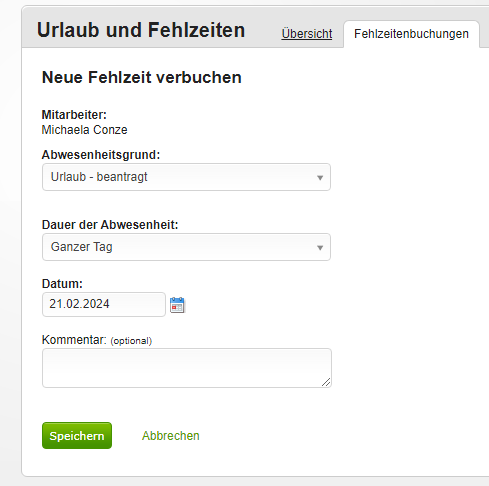
Task: Click the Kommentar box resize handle
Action: tap(326, 382)
